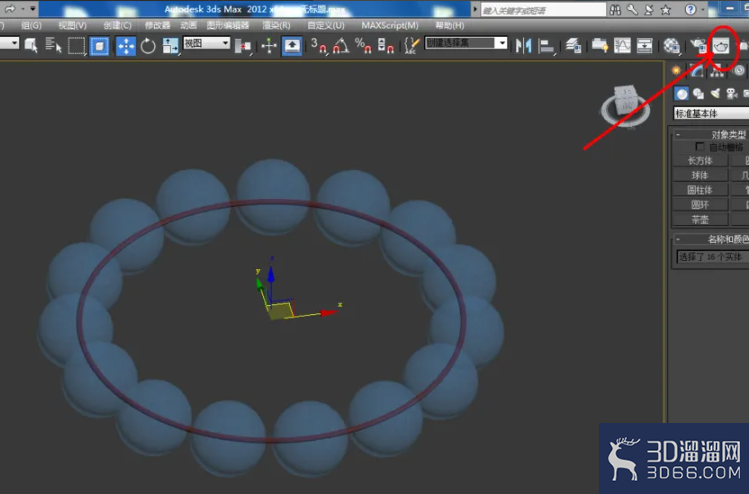
Task: Select the Geometry category sphere icon
Action: click(682, 94)
